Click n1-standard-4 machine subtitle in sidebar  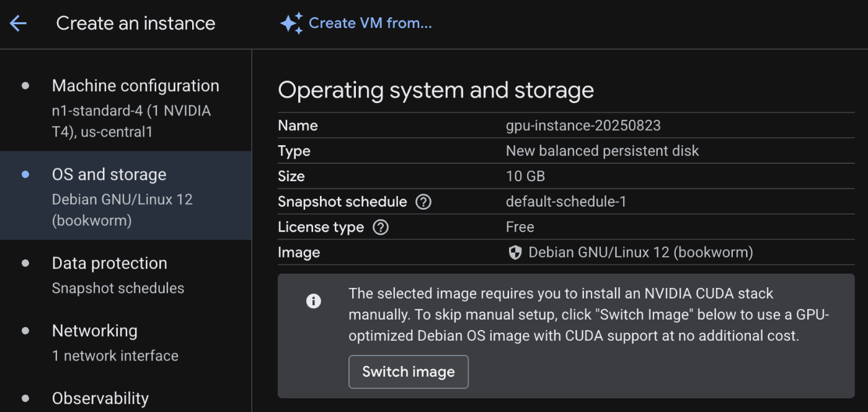131,121
